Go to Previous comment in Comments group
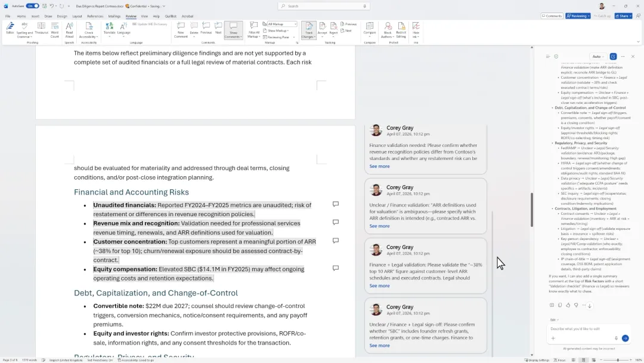 [x=206, y=29]
